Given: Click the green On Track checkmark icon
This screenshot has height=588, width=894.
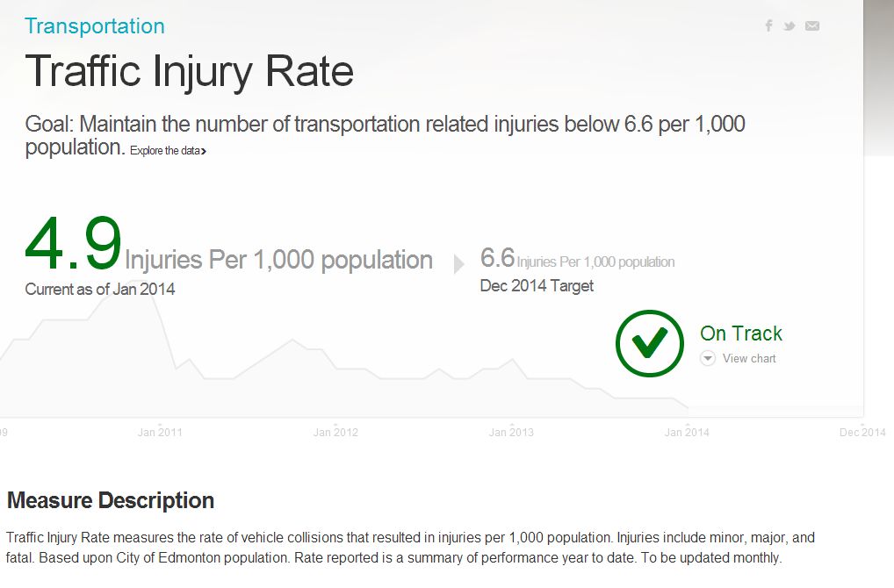Looking at the screenshot, I should point(649,343).
